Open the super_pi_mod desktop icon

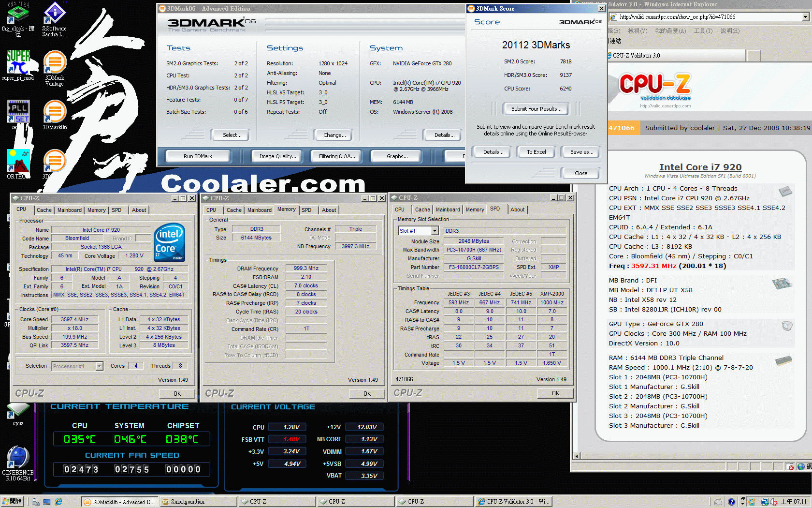pyautogui.click(x=18, y=65)
